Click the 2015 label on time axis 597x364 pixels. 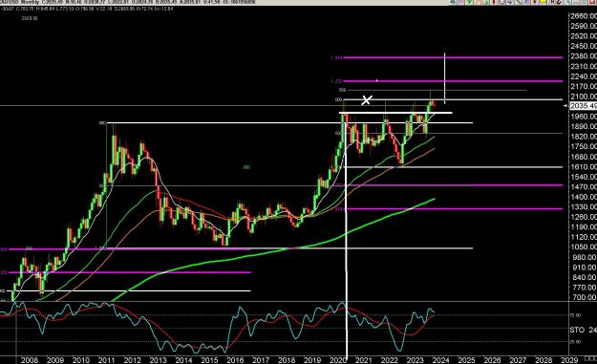pos(209,360)
